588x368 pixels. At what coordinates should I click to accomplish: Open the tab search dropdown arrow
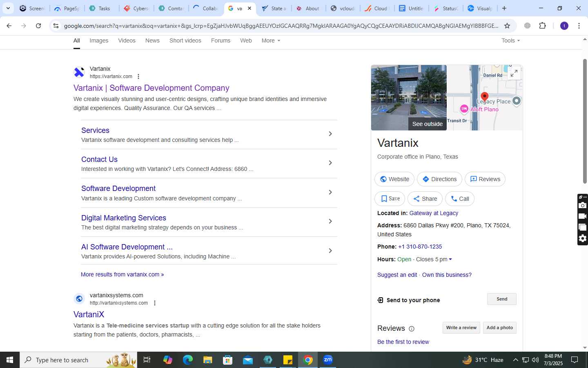(x=8, y=8)
